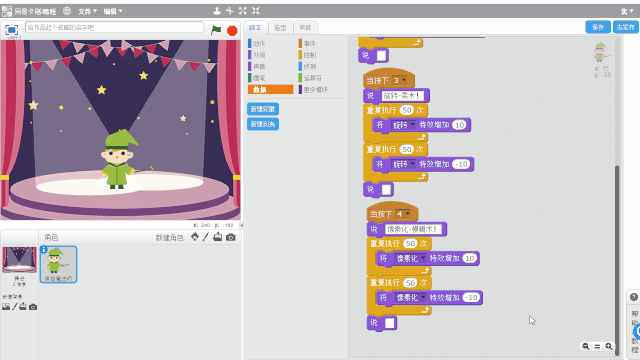Paint a new sprite with brush icon
The image size is (640, 360).
click(x=206, y=237)
